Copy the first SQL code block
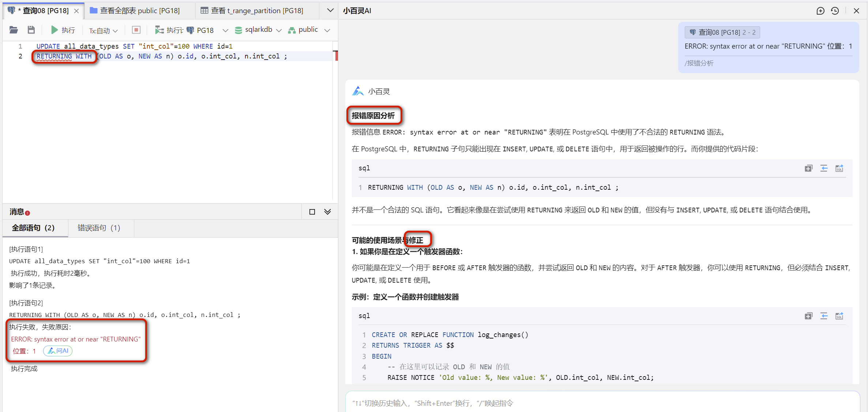The width and height of the screenshot is (868, 412). [x=808, y=168]
